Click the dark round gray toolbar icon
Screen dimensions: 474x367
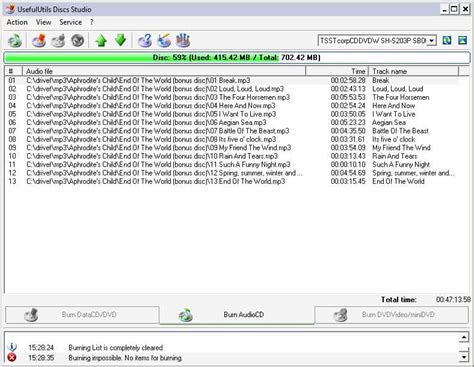pos(78,41)
